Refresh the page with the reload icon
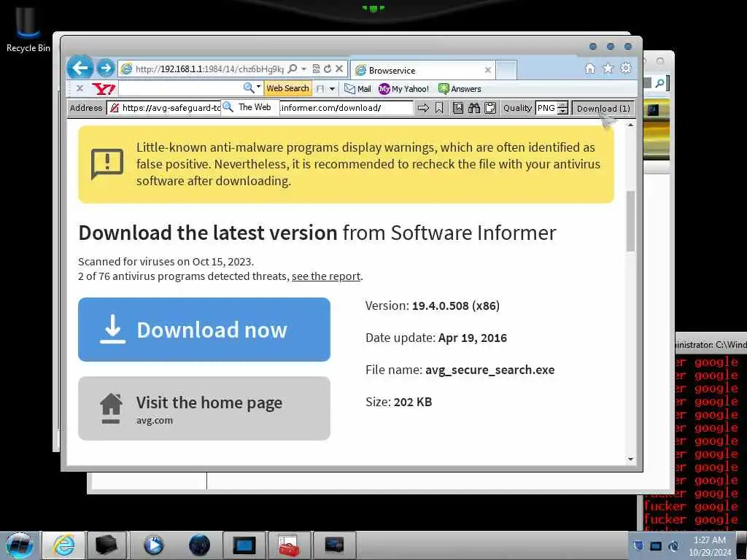This screenshot has width=747, height=560. pos(328,69)
